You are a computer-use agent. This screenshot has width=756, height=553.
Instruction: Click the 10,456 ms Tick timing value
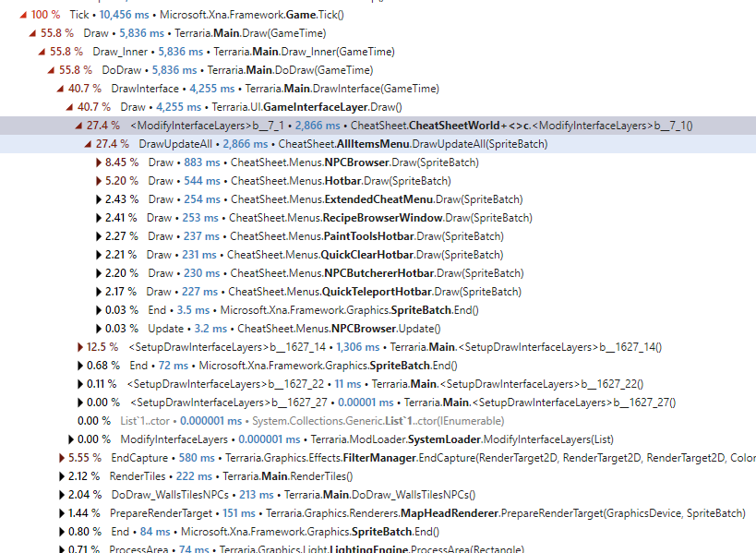pyautogui.click(x=124, y=15)
